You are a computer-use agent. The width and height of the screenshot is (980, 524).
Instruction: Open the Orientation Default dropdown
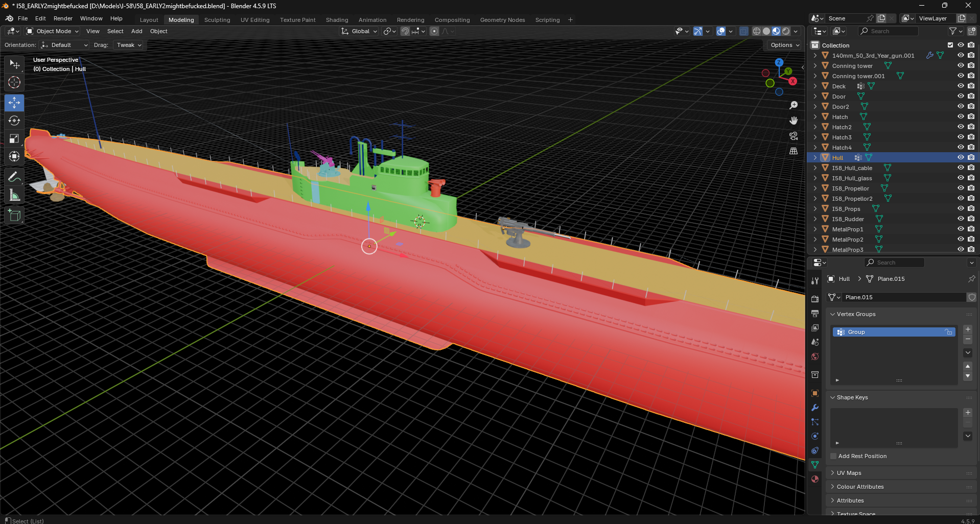(65, 45)
